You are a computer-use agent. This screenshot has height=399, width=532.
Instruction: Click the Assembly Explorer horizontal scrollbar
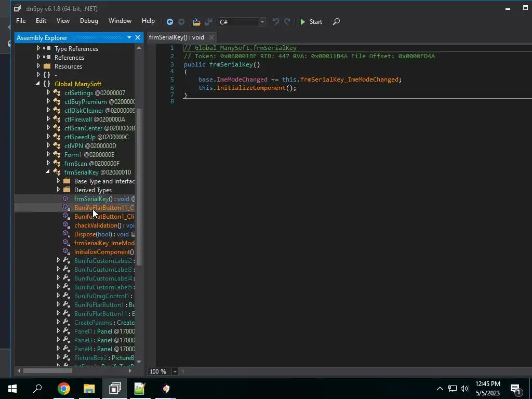click(47, 371)
